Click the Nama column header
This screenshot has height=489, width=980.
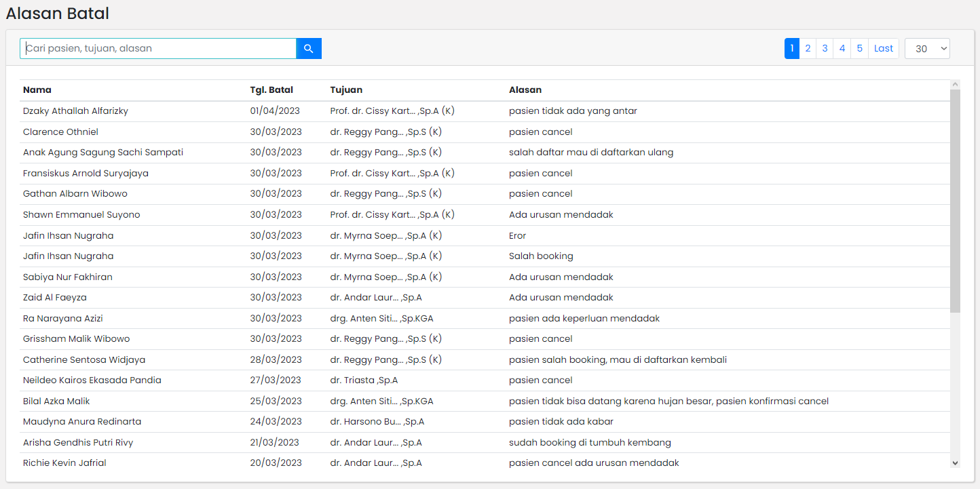[x=37, y=90]
